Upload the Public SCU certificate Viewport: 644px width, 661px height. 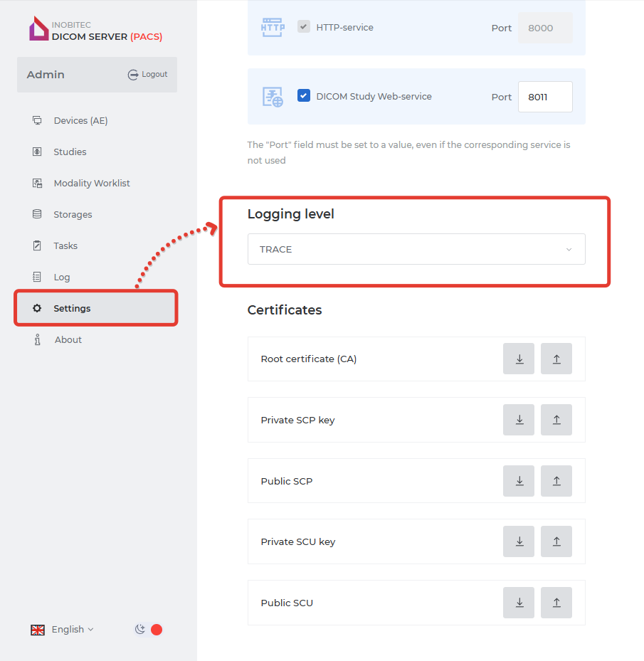click(556, 603)
